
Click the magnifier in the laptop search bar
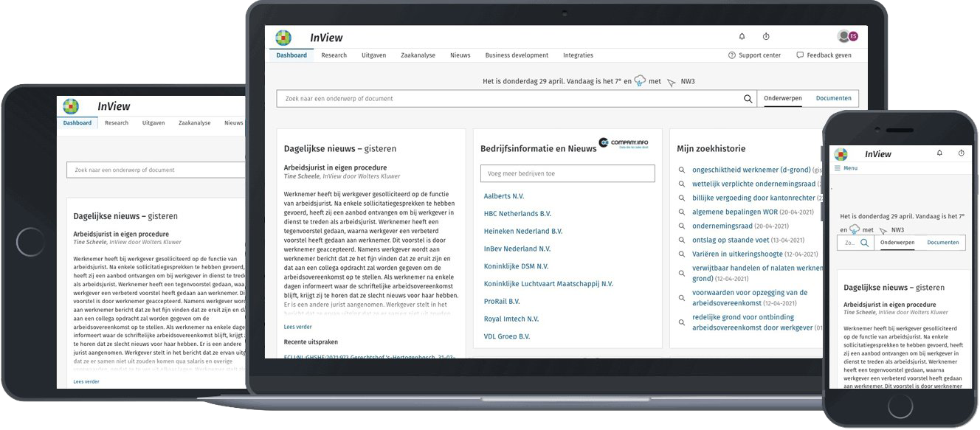(748, 99)
